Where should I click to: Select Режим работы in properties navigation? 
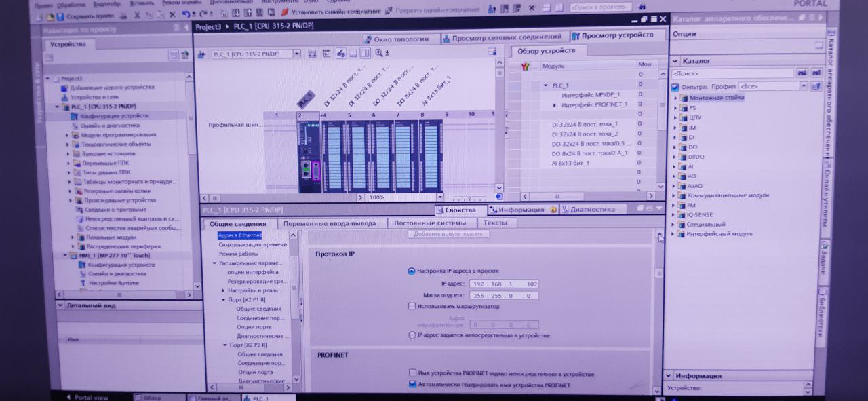[238, 254]
